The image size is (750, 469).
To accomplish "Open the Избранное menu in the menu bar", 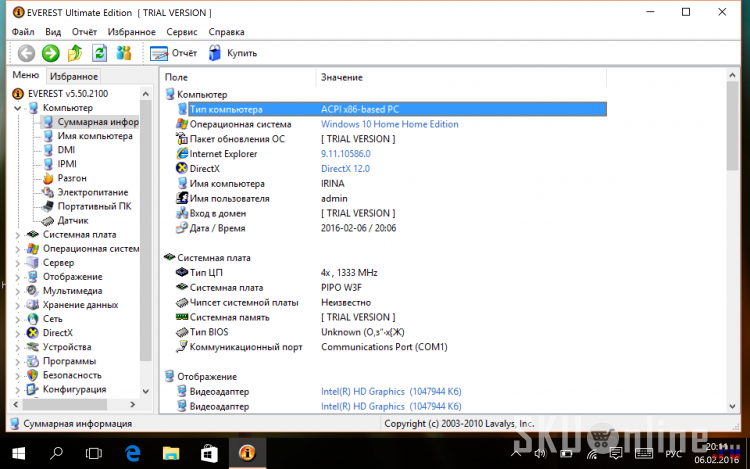I will pos(132,32).
